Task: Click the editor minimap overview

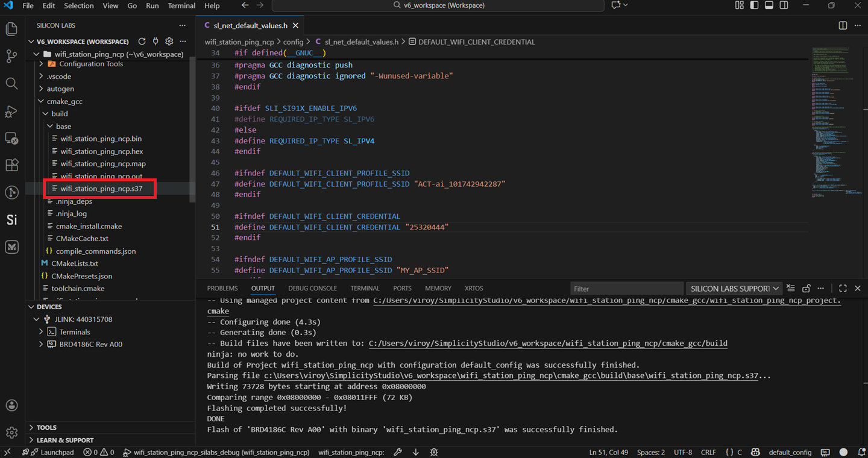Action: pos(831,121)
